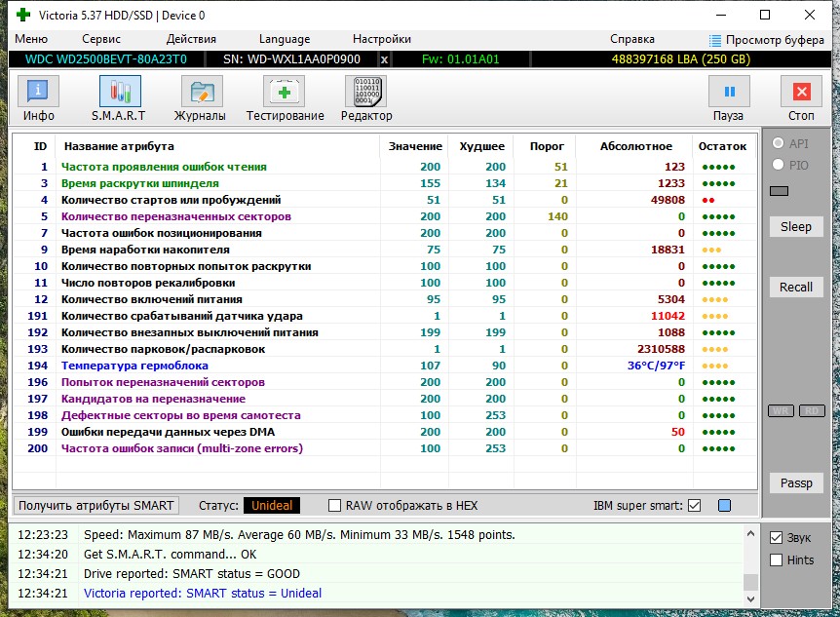
Task: Click the red Стоп stop icon
Action: (x=801, y=92)
